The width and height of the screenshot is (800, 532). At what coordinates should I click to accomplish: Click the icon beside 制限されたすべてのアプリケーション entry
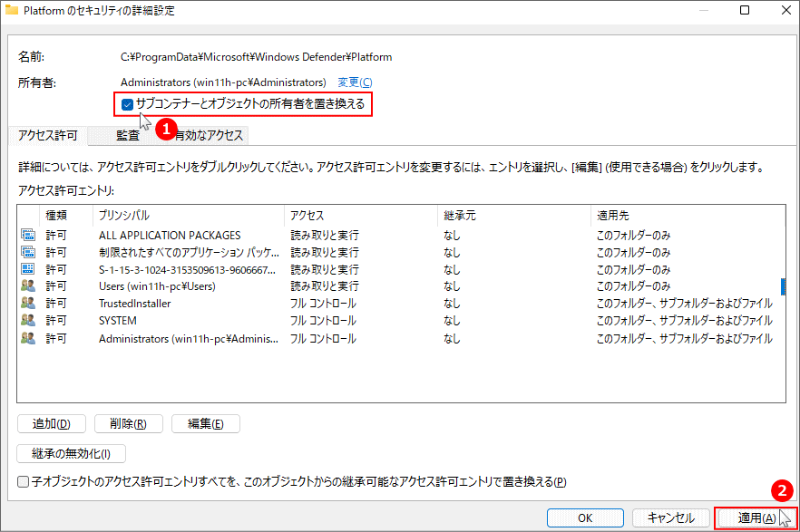click(28, 252)
